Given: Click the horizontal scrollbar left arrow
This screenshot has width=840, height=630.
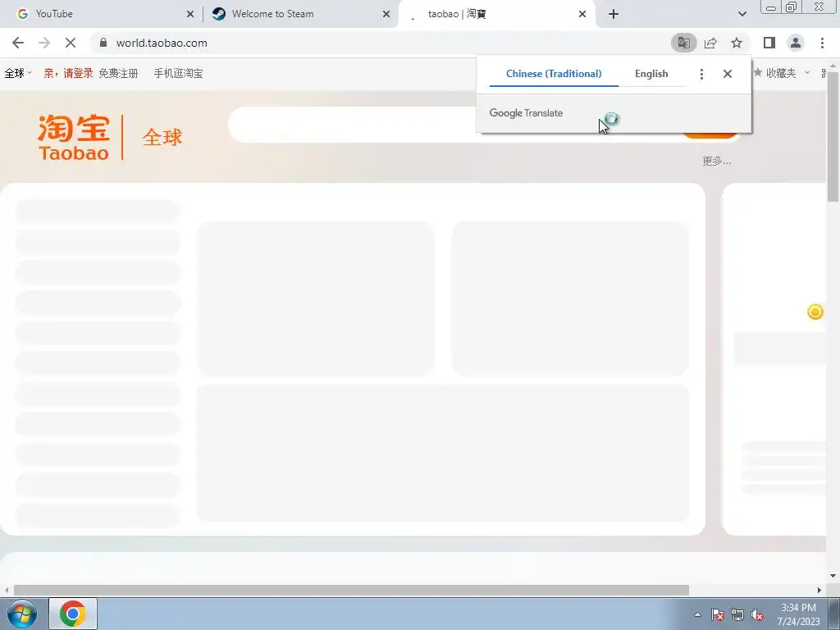Looking at the screenshot, I should 7,590.
